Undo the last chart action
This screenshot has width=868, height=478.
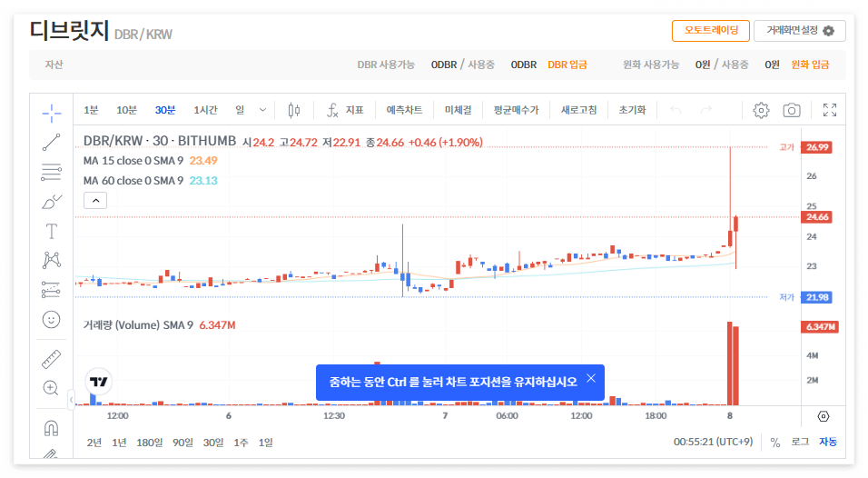[x=676, y=110]
